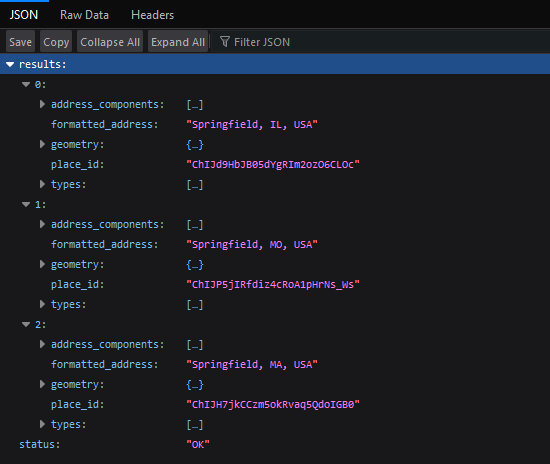The height and width of the screenshot is (464, 550).
Task: Expand types array under item 2
Action: point(42,424)
